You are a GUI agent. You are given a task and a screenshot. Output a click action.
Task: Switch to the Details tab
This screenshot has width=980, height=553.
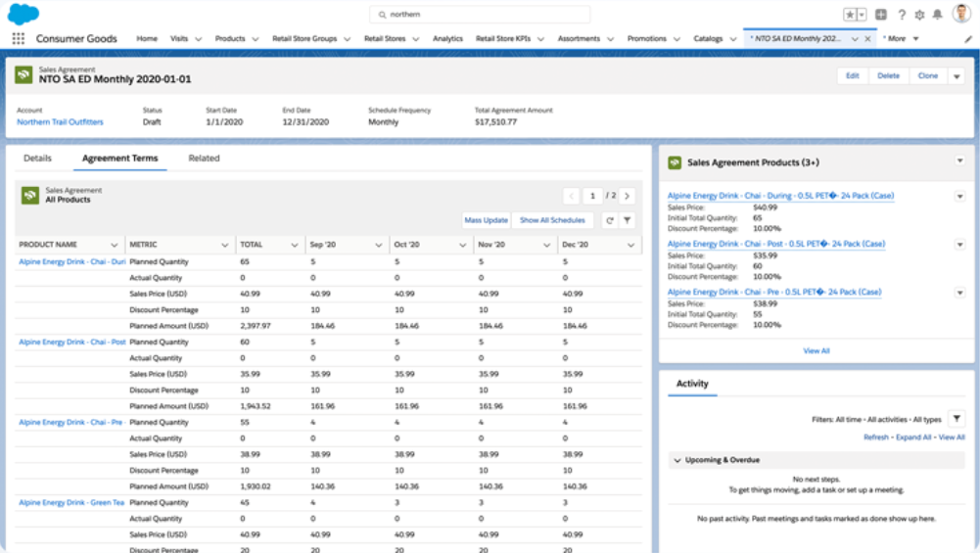pos(37,158)
